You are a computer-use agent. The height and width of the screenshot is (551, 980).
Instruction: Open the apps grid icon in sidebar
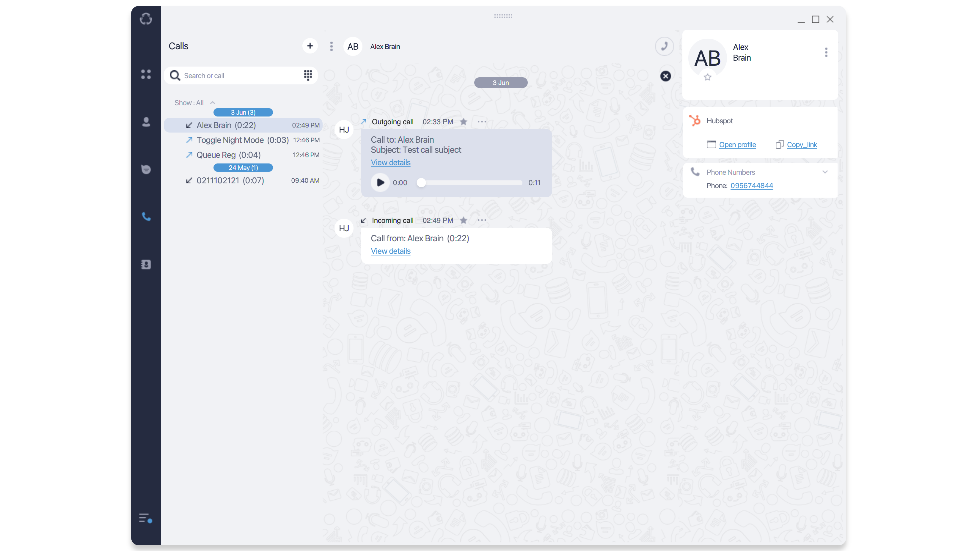click(146, 75)
